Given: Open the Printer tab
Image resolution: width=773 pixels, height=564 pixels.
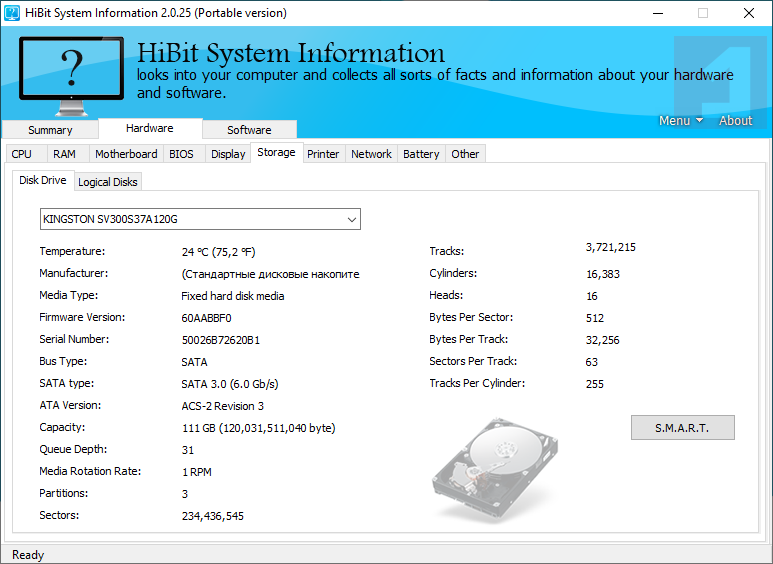Looking at the screenshot, I should 323,154.
